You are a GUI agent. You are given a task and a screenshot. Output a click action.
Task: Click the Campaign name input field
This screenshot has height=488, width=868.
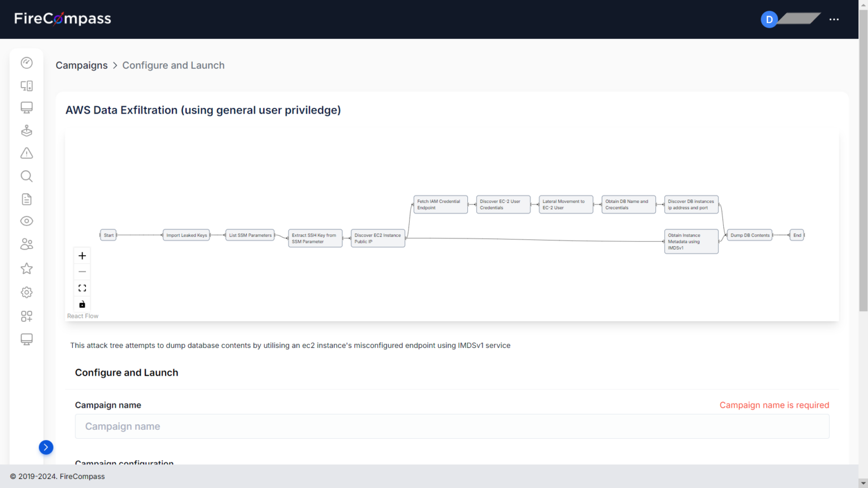(452, 426)
